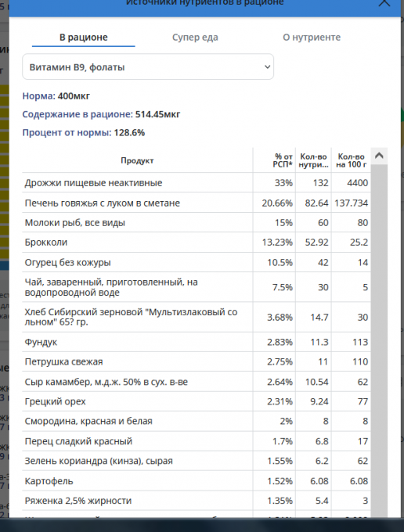The width and height of the screenshot is (404, 532).
Task: Switch to the 'В рационе' tab
Action: [84, 37]
